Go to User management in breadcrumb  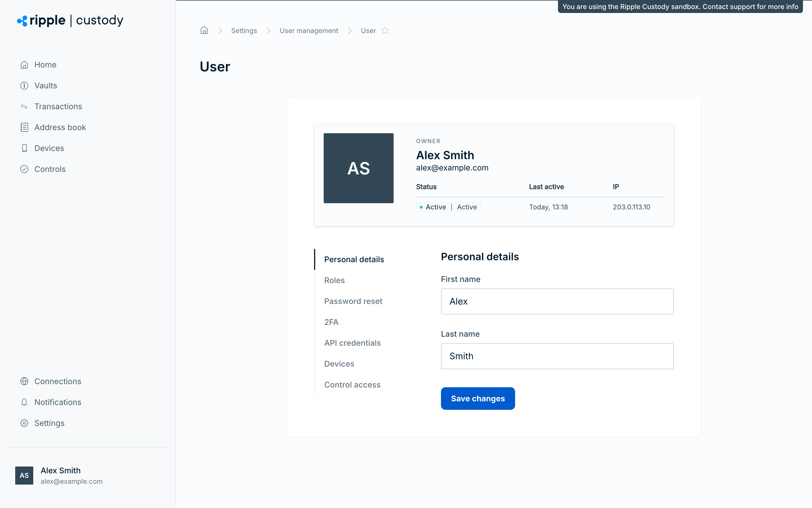pos(309,30)
